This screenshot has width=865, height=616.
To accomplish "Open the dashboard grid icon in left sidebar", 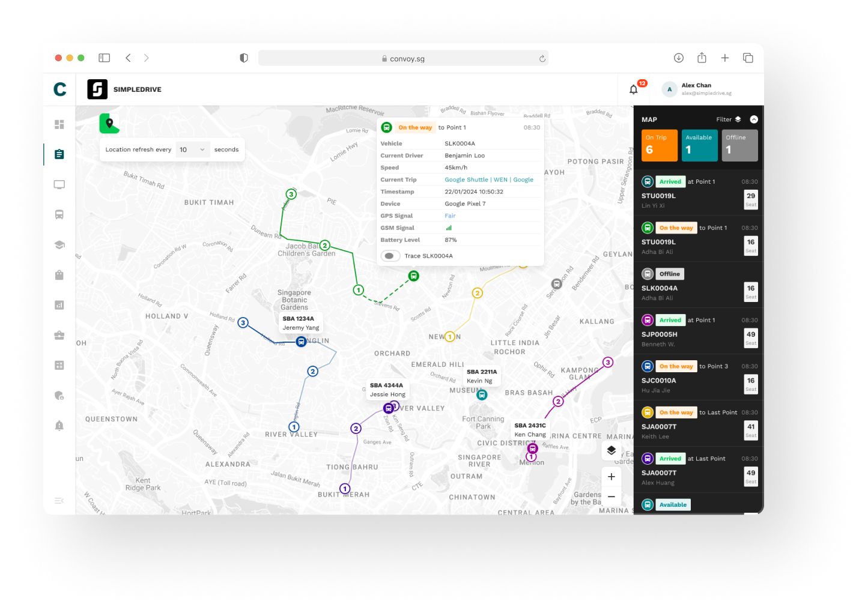I will (x=59, y=124).
